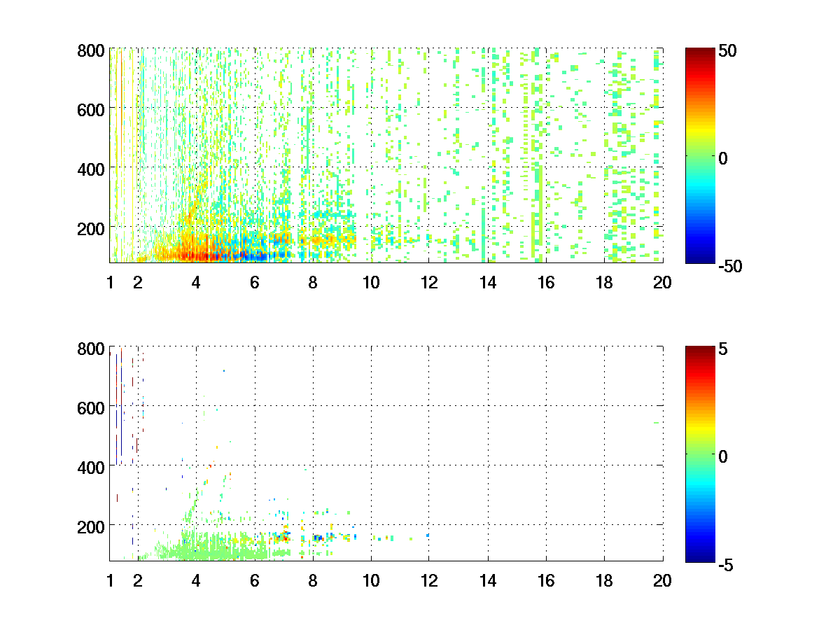The width and height of the screenshot is (840, 630).
Task: Click the '18' x-axis tick under the lower plot
Action: point(604,581)
